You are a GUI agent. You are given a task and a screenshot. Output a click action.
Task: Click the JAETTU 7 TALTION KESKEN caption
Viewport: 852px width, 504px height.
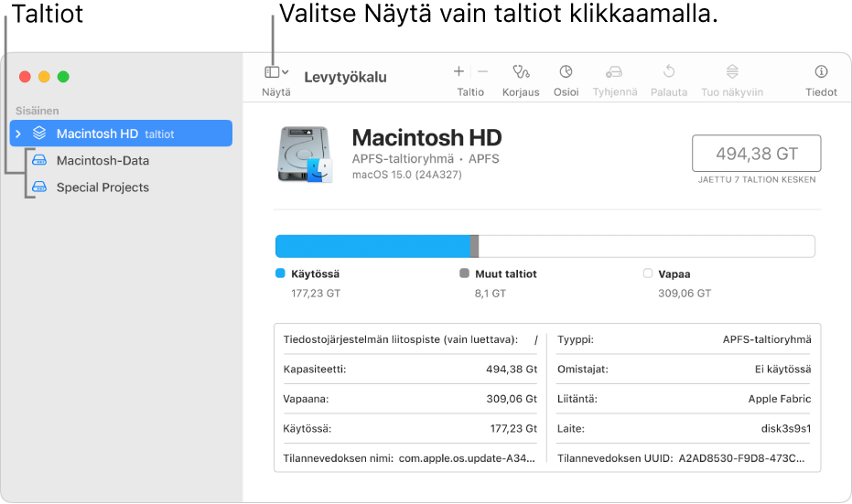point(756,180)
